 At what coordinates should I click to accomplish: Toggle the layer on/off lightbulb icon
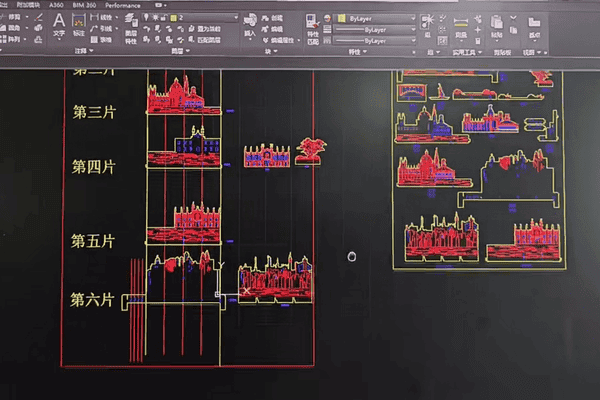pos(146,17)
